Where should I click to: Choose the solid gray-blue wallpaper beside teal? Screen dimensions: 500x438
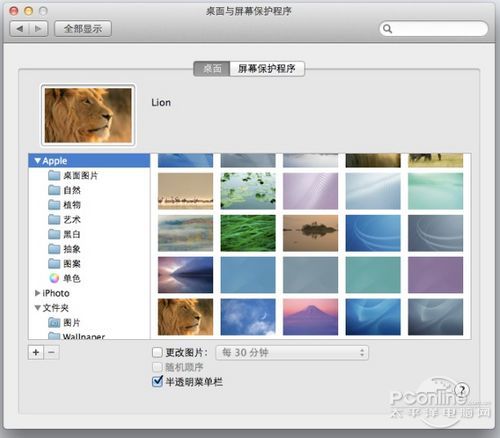click(x=310, y=275)
